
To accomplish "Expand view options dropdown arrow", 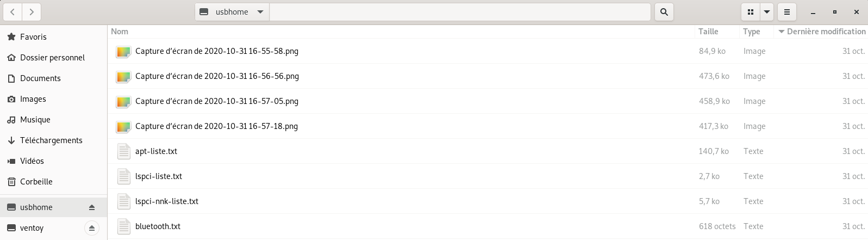I will pyautogui.click(x=767, y=12).
